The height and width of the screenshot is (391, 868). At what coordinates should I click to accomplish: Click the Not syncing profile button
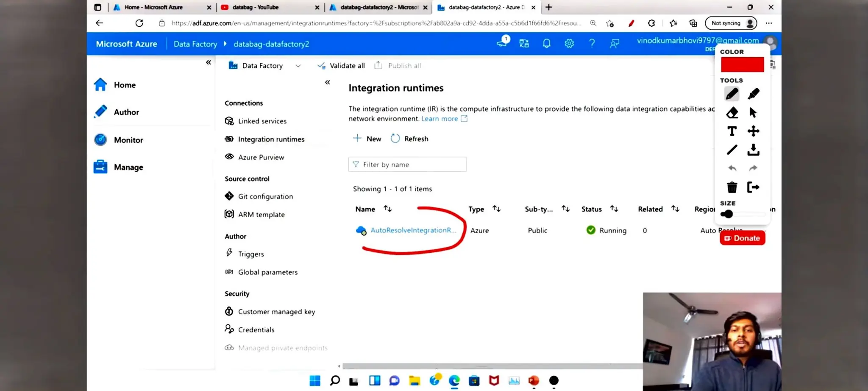731,23
